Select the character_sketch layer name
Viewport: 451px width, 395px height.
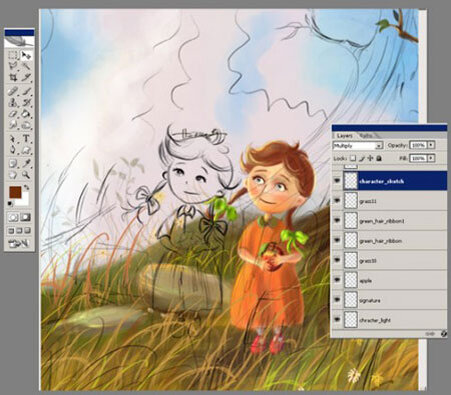coord(382,181)
